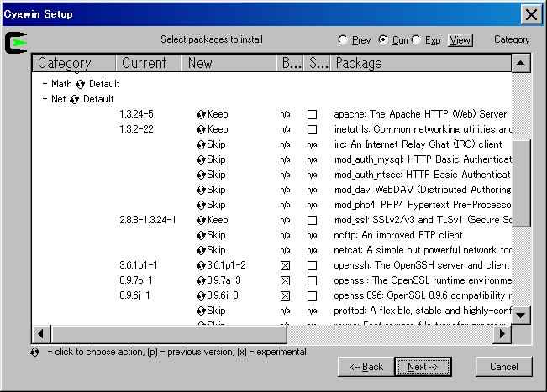Toggle the source checkbox for inetutils
This screenshot has height=392, width=547.
(312, 129)
